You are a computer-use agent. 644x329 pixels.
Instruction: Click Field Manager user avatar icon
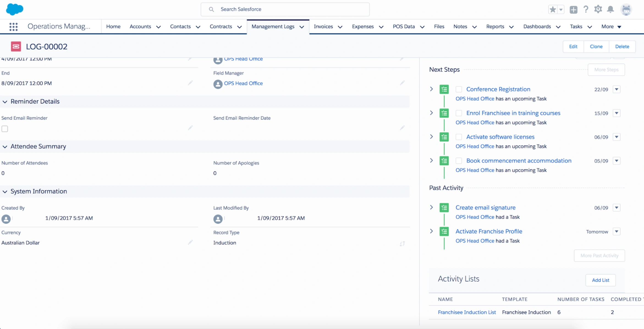click(218, 84)
